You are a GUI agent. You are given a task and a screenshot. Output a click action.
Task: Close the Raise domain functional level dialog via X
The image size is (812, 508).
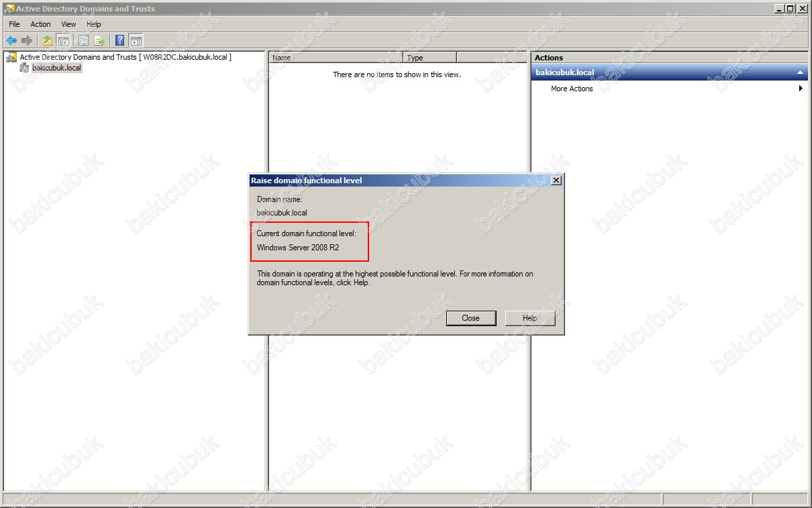pos(556,181)
